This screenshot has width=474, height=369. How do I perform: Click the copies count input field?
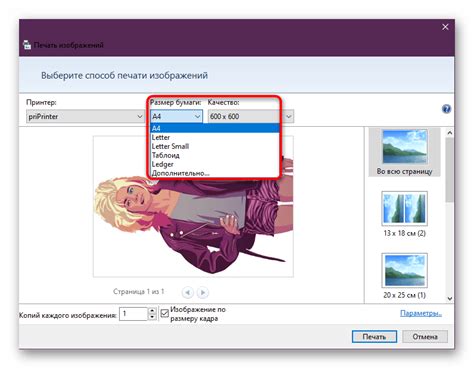(133, 314)
